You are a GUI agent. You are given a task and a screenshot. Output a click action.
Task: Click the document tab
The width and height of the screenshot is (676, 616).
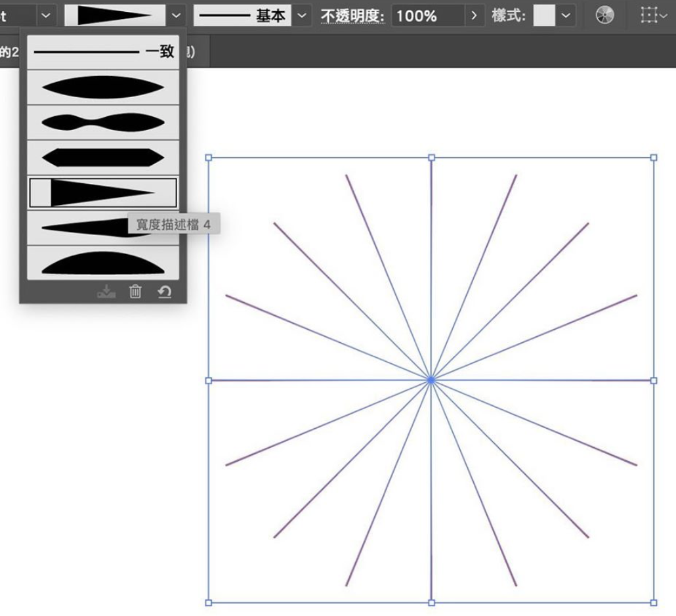105,52
